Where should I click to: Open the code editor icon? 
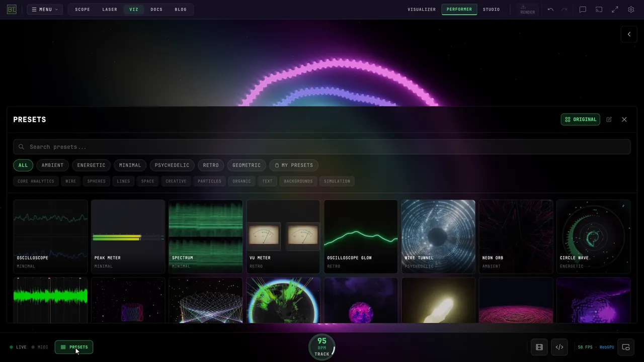(x=559, y=347)
